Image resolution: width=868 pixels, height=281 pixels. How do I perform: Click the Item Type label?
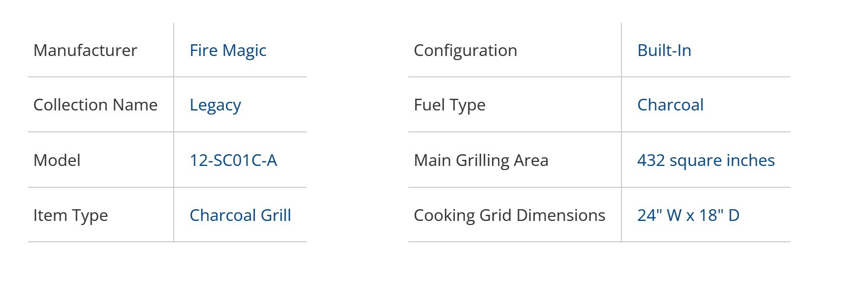click(x=70, y=215)
